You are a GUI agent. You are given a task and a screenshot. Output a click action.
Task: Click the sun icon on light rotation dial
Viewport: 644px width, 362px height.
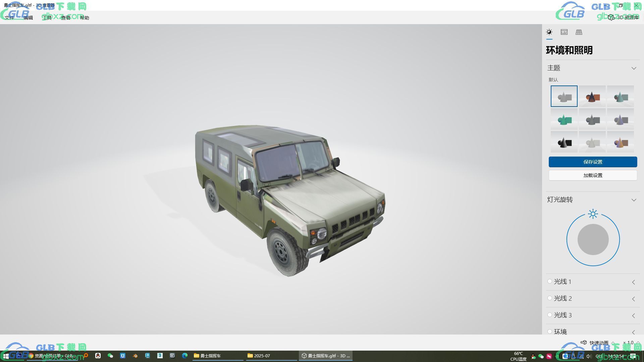tap(593, 214)
